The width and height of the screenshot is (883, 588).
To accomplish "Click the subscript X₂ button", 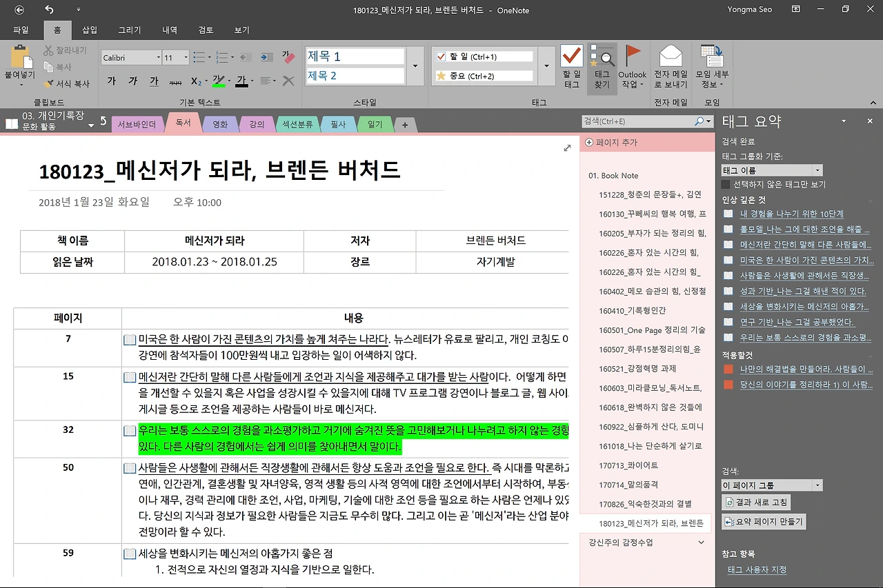I will [x=197, y=81].
